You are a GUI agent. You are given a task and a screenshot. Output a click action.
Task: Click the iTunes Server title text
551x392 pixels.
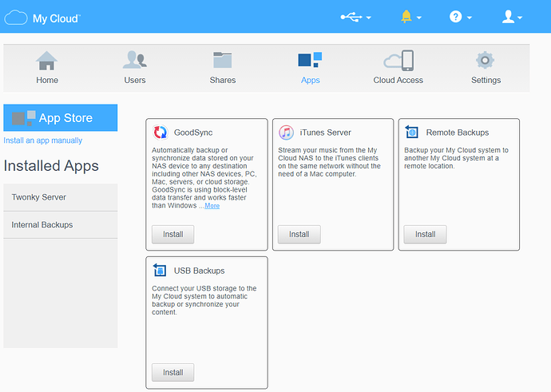(325, 133)
